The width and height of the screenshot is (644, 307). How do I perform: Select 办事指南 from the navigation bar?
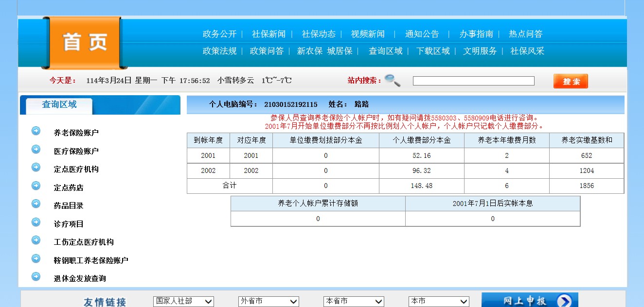(476, 34)
